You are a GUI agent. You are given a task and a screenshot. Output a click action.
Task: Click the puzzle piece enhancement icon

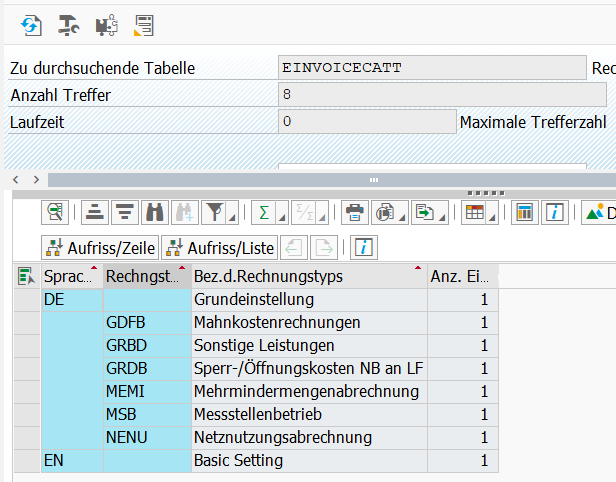coord(106,24)
